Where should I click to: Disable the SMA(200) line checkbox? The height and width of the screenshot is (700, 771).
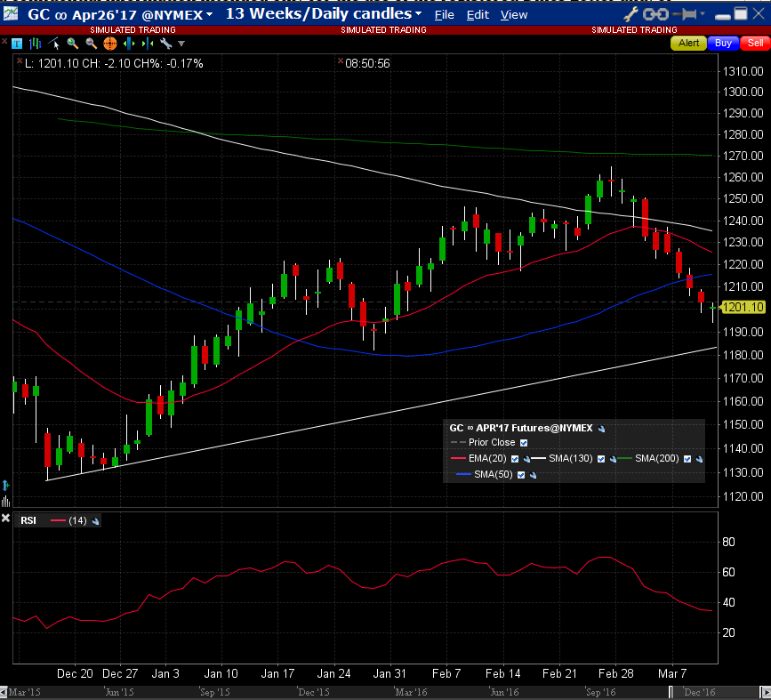pyautogui.click(x=687, y=459)
